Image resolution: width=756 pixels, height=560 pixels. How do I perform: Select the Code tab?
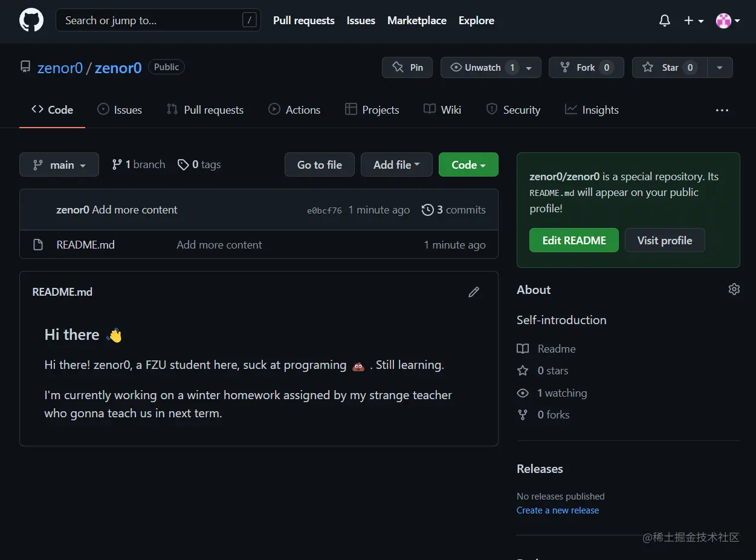[x=53, y=110]
